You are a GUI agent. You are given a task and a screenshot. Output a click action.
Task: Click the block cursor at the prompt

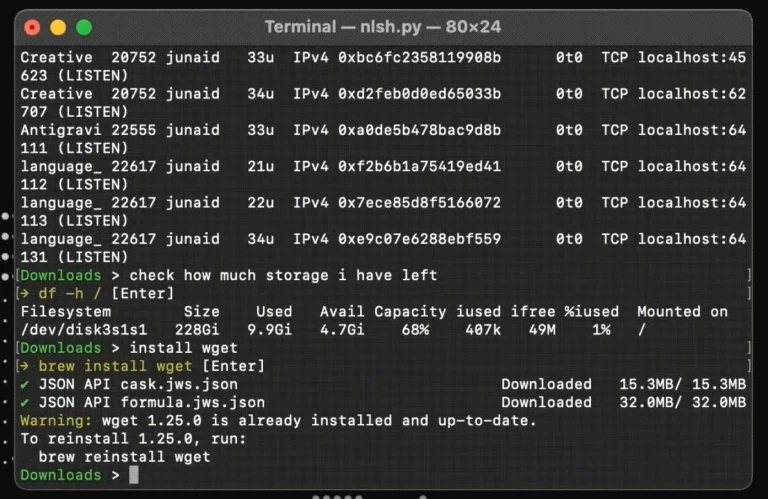[x=134, y=475]
